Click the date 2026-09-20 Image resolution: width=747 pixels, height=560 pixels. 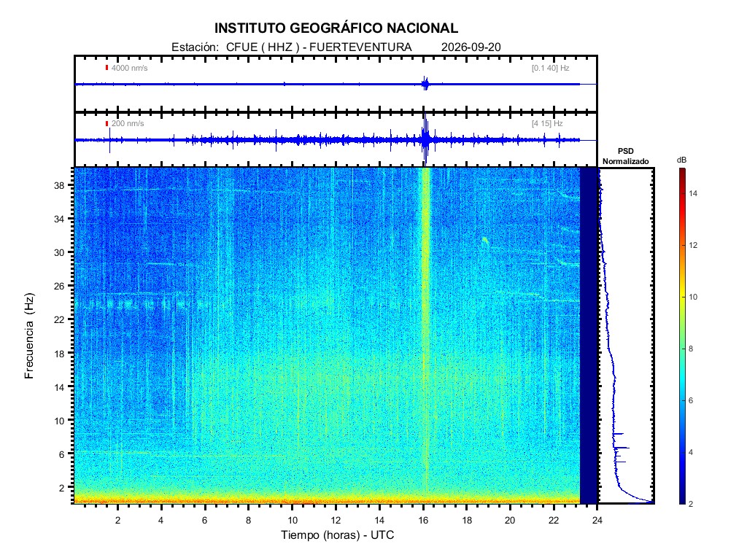(x=471, y=47)
